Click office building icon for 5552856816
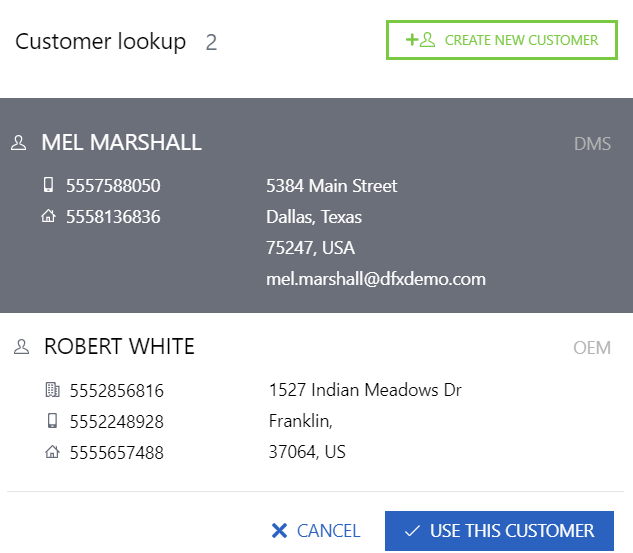This screenshot has height=553, width=633. coord(52,390)
